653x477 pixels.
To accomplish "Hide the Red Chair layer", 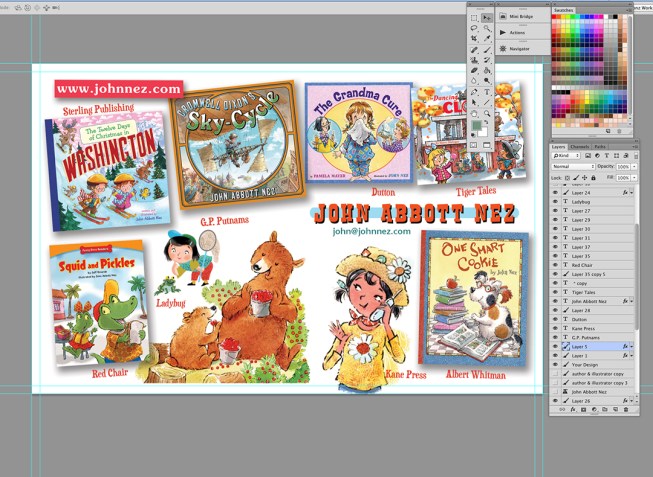I will click(555, 265).
